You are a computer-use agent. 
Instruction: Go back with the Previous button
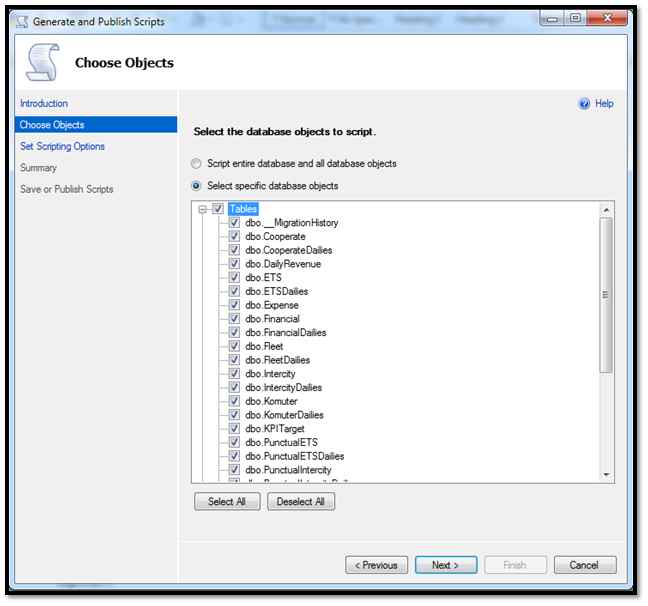(x=376, y=565)
